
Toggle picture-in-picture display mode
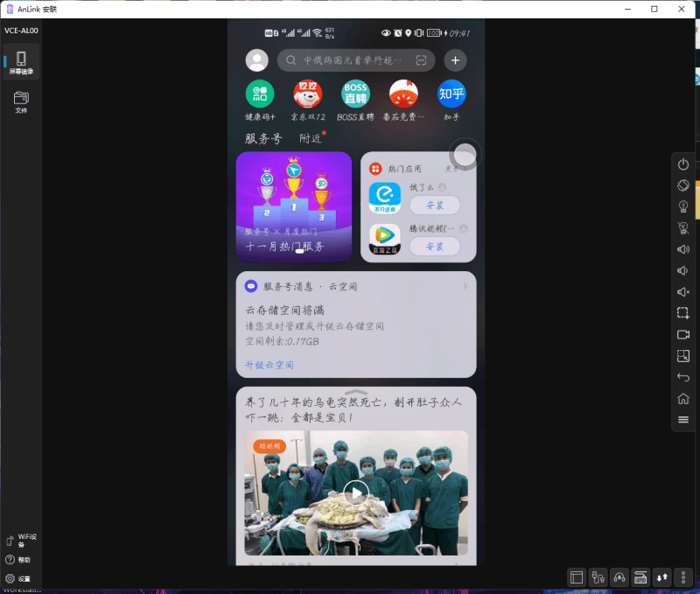[682, 356]
